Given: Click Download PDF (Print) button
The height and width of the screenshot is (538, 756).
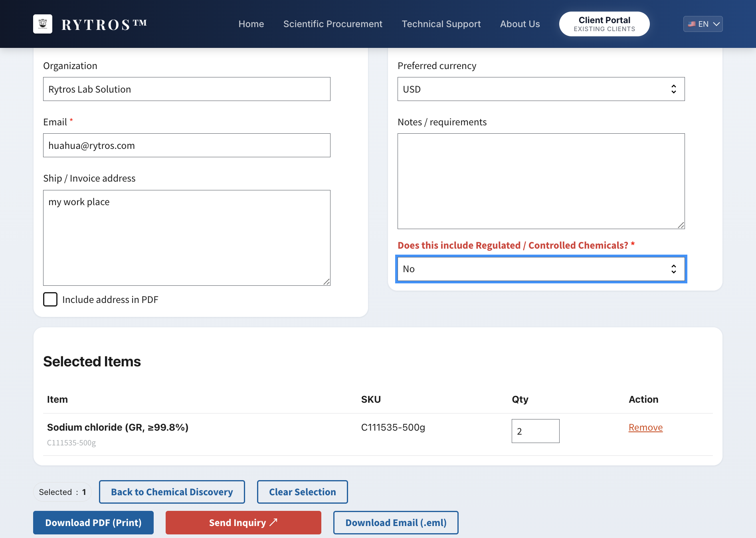Looking at the screenshot, I should (x=93, y=522).
